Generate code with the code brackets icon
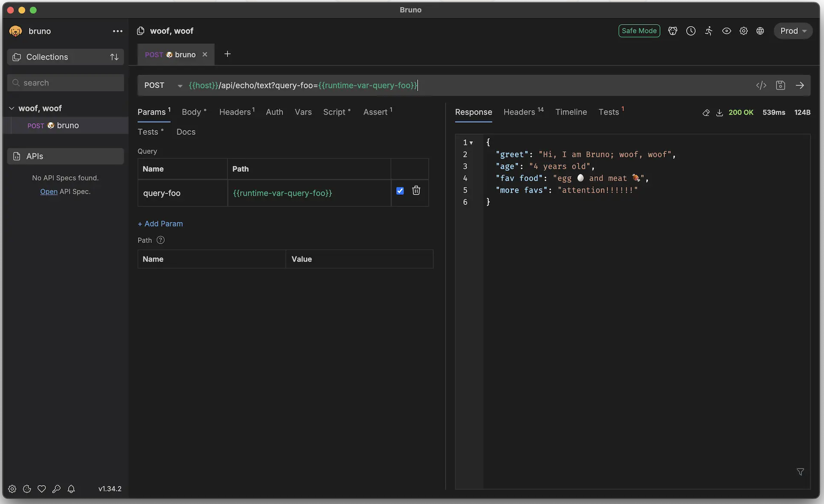The image size is (824, 504). 761,85
